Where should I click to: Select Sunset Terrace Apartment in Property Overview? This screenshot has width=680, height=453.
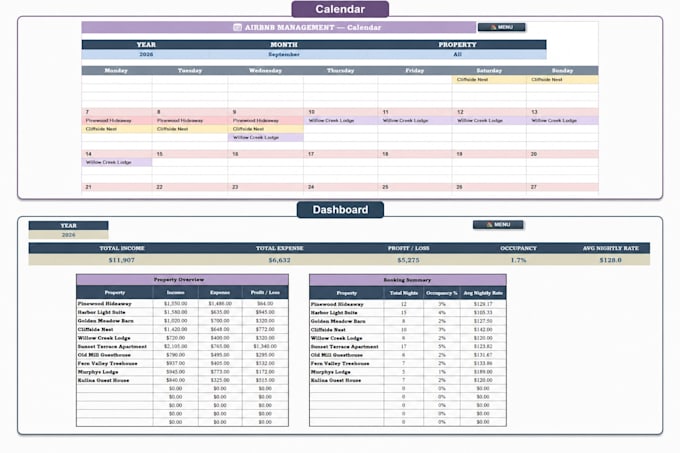112,346
